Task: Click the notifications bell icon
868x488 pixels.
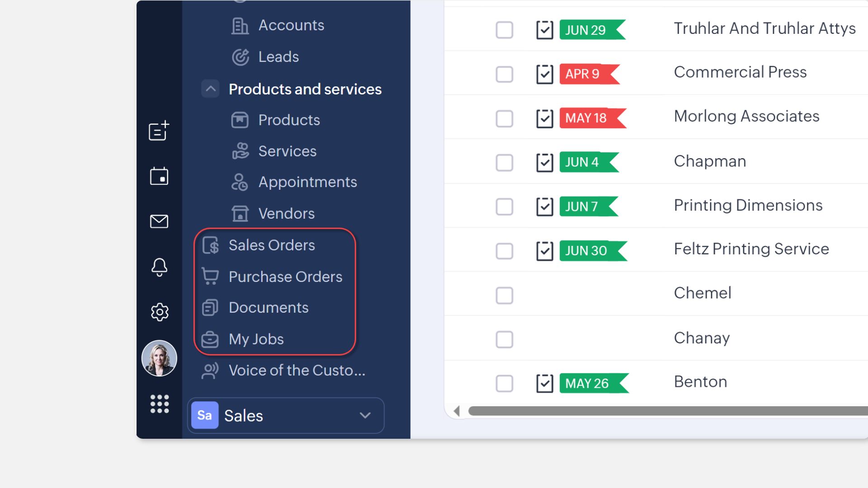Action: pos(159,267)
